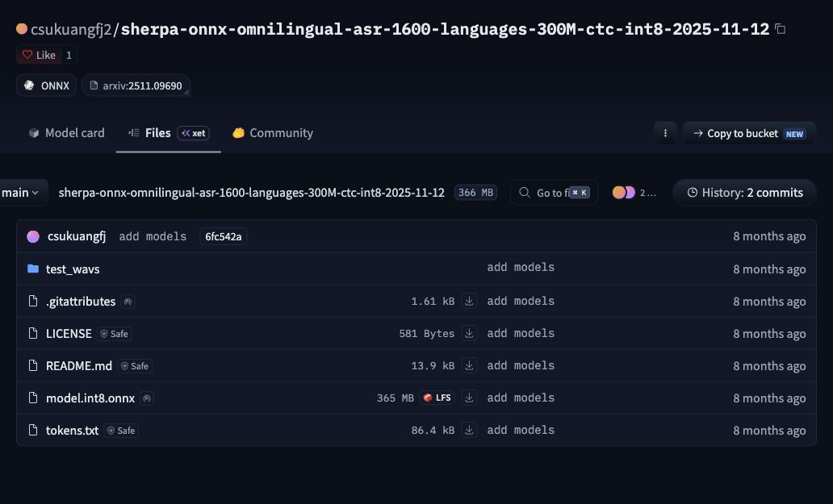
Task: Open the test_wavs folder
Action: (73, 269)
